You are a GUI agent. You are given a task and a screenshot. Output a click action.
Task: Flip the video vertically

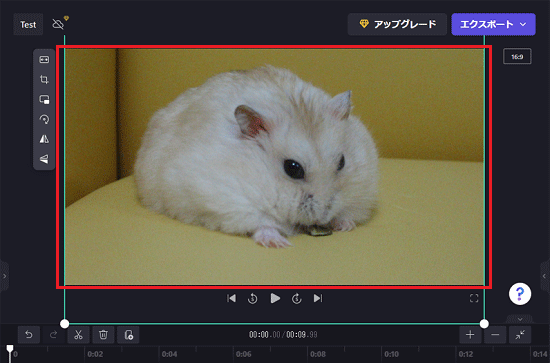pyautogui.click(x=44, y=159)
